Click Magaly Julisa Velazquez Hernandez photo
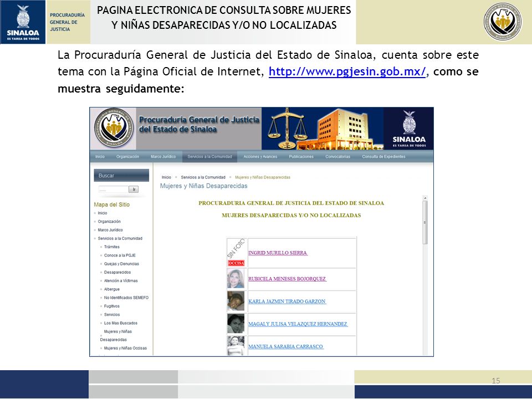532x399 pixels. 236,324
